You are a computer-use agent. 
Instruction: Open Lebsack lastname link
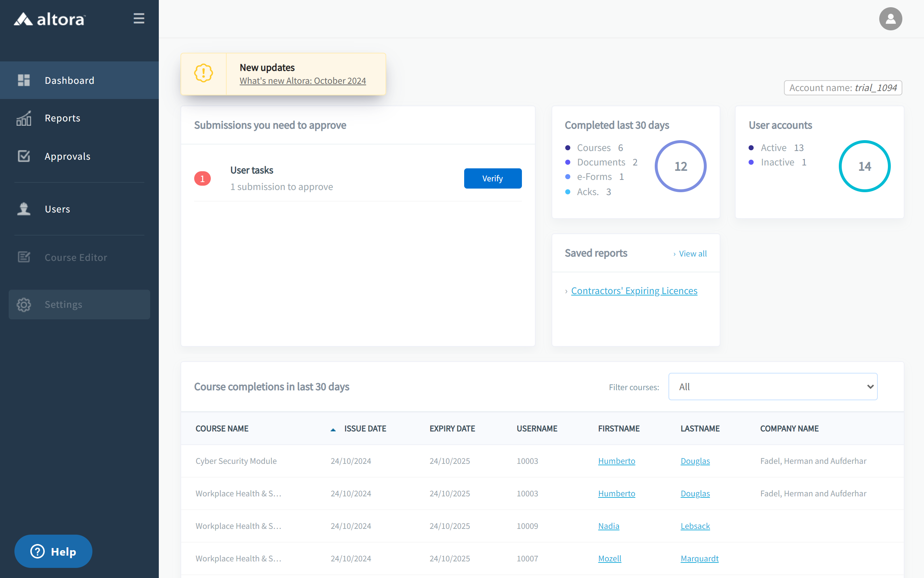point(695,526)
